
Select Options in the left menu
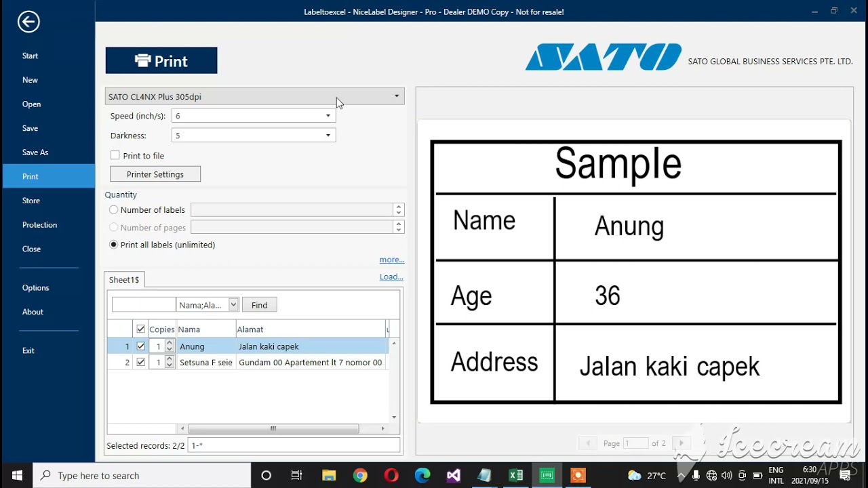(x=35, y=288)
